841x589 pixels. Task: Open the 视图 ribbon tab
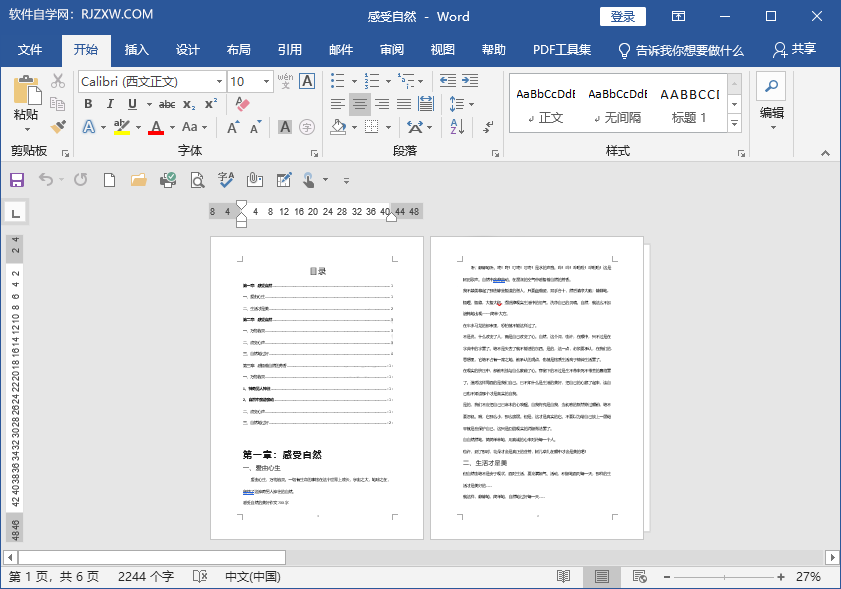(441, 50)
